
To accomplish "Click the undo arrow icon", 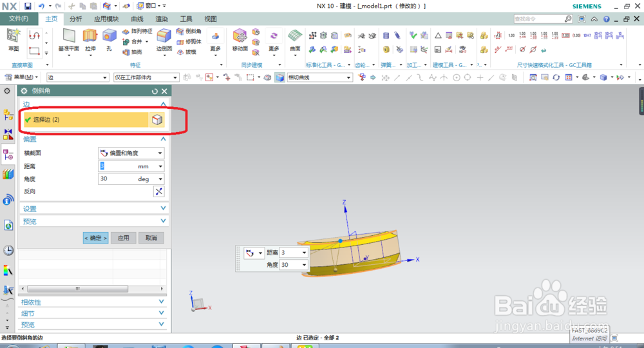I will point(41,6).
